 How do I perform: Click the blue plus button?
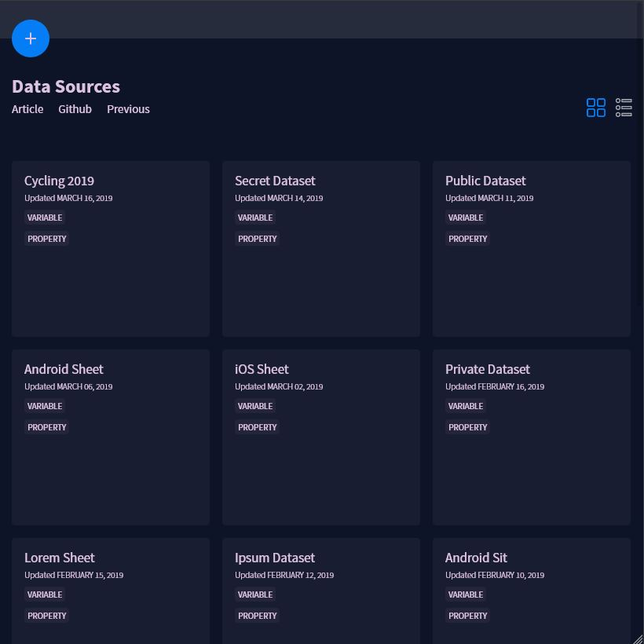(31, 38)
